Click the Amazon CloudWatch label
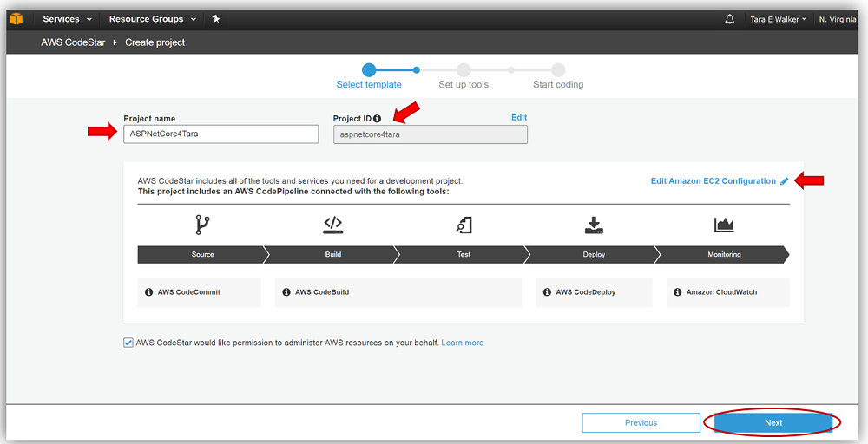Image resolution: width=868 pixels, height=444 pixels. [x=722, y=292]
